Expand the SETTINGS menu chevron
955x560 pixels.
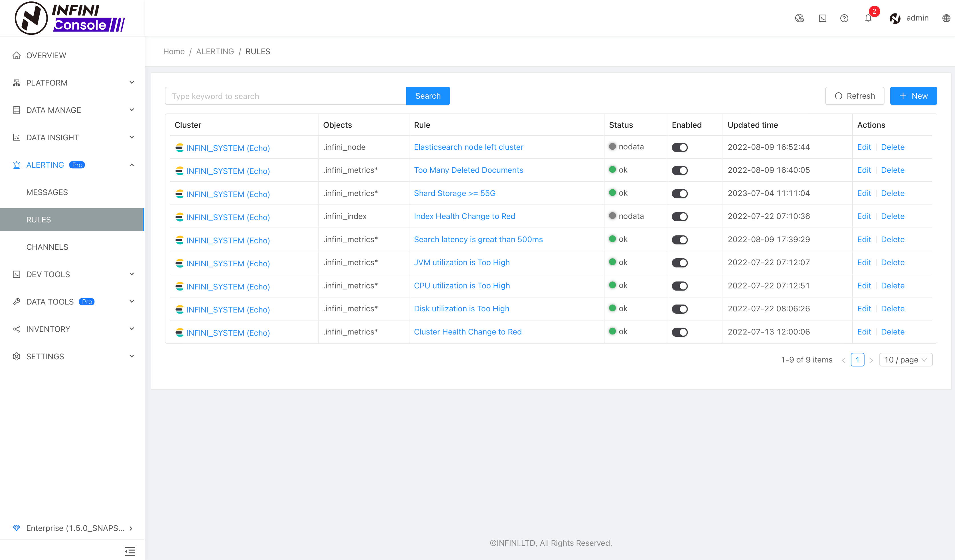131,356
